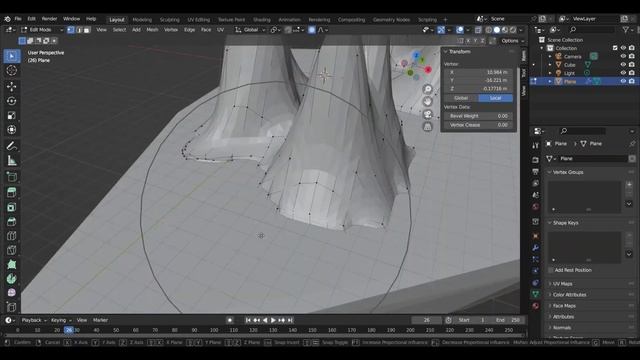The image size is (640, 360).
Task: Select the Extrude Region tool
Action: pos(12,193)
